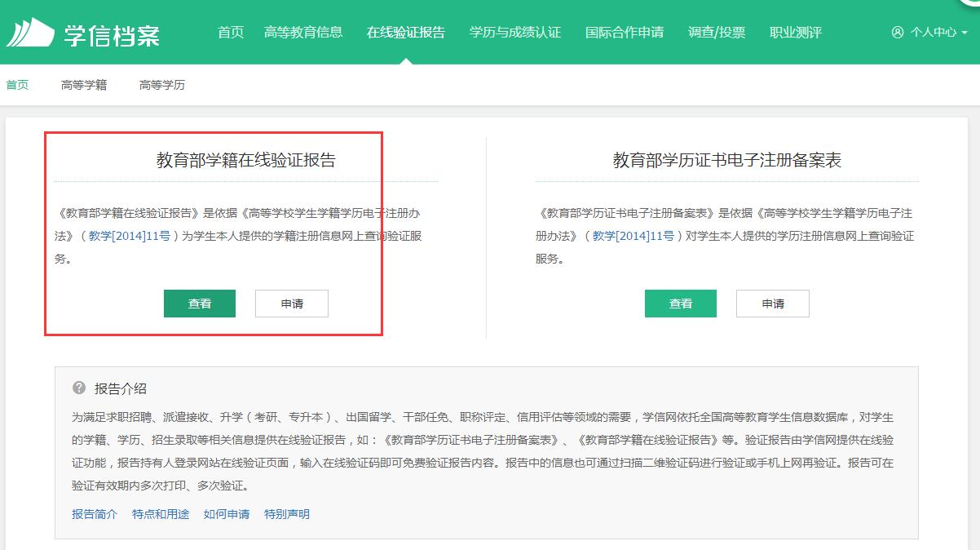Image resolution: width=980 pixels, height=550 pixels.
Task: Open the 高等教育信息 menu
Action: pyautogui.click(x=303, y=33)
